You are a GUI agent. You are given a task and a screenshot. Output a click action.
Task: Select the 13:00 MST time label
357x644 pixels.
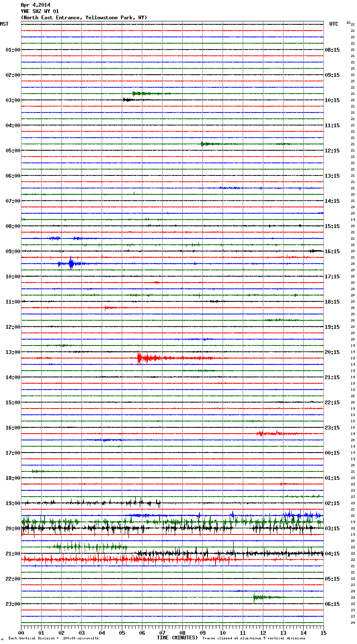13,352
